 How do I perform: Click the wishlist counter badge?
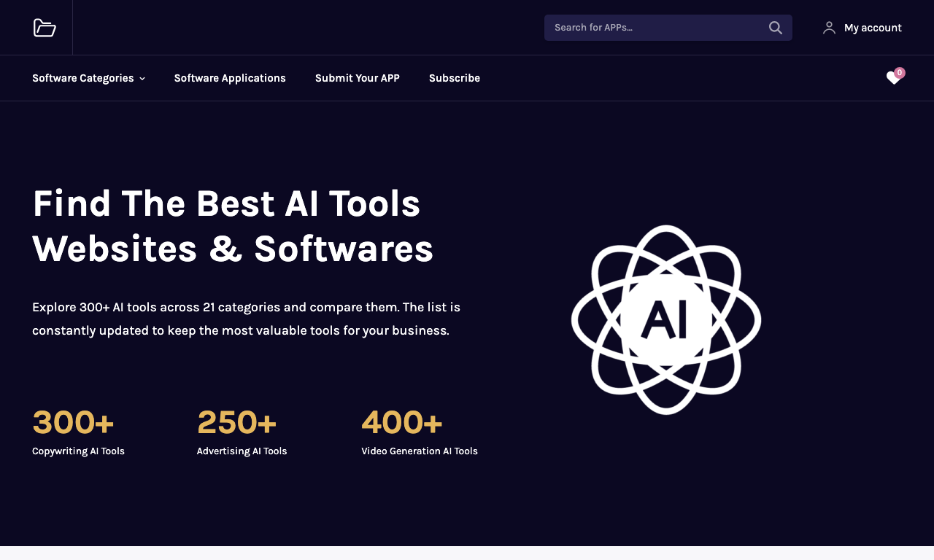(900, 73)
